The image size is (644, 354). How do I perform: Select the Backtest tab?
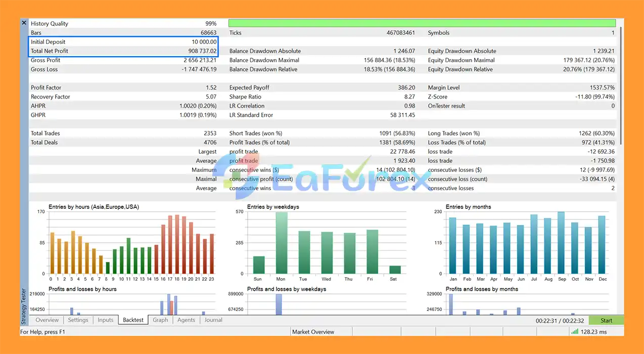133,320
